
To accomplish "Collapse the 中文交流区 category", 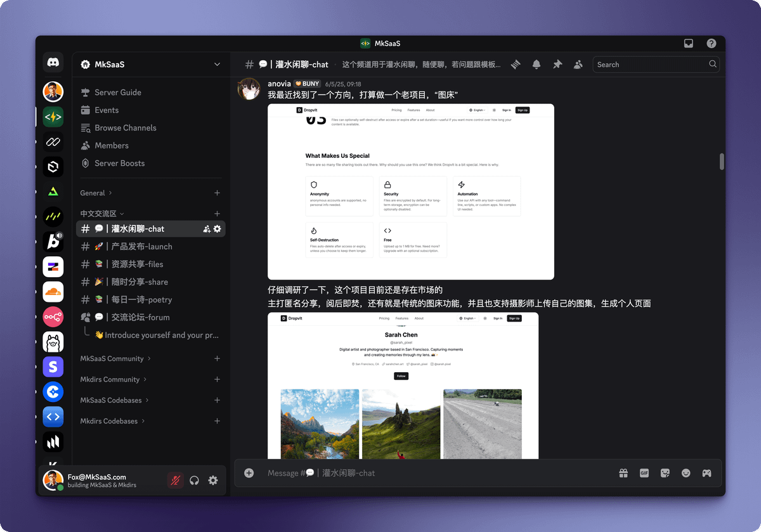I will pyautogui.click(x=102, y=214).
